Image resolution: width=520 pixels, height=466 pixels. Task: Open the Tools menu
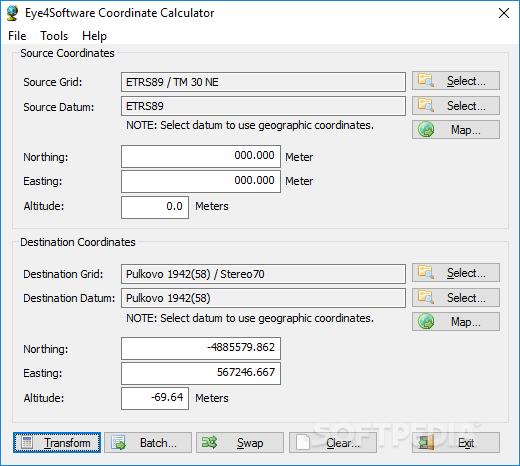coord(54,36)
